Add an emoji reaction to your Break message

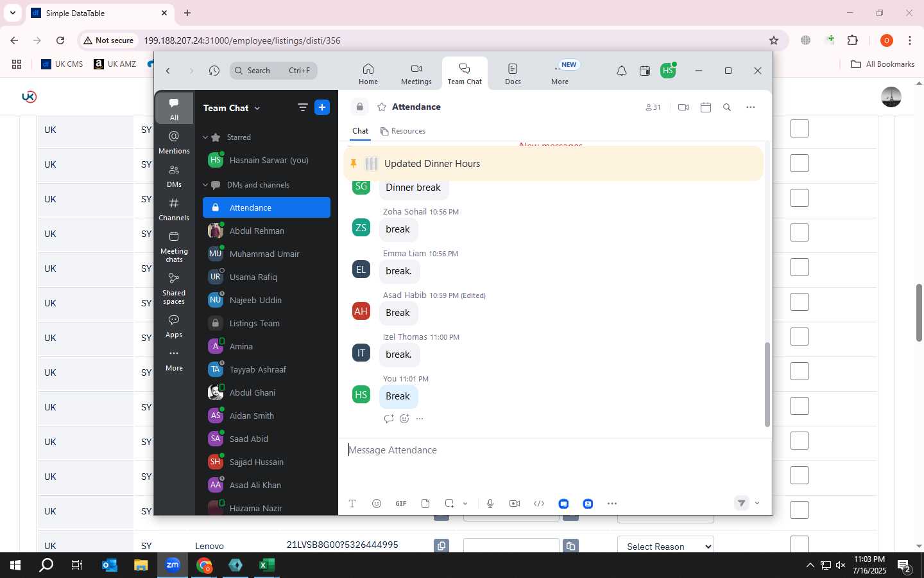click(x=404, y=419)
